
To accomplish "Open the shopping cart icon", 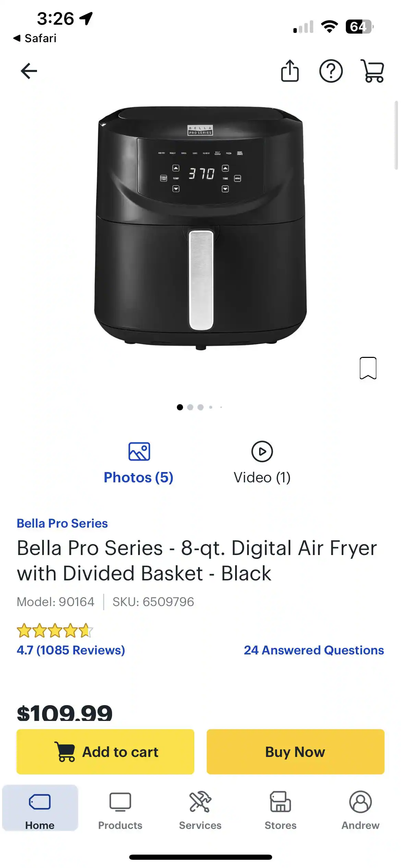I will click(x=373, y=71).
